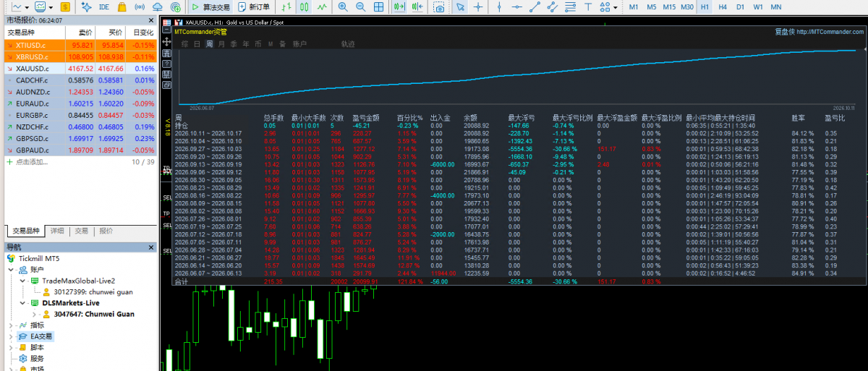This screenshot has width=868, height=371.
Task: Switch chart to bar chart style
Action: click(x=287, y=7)
